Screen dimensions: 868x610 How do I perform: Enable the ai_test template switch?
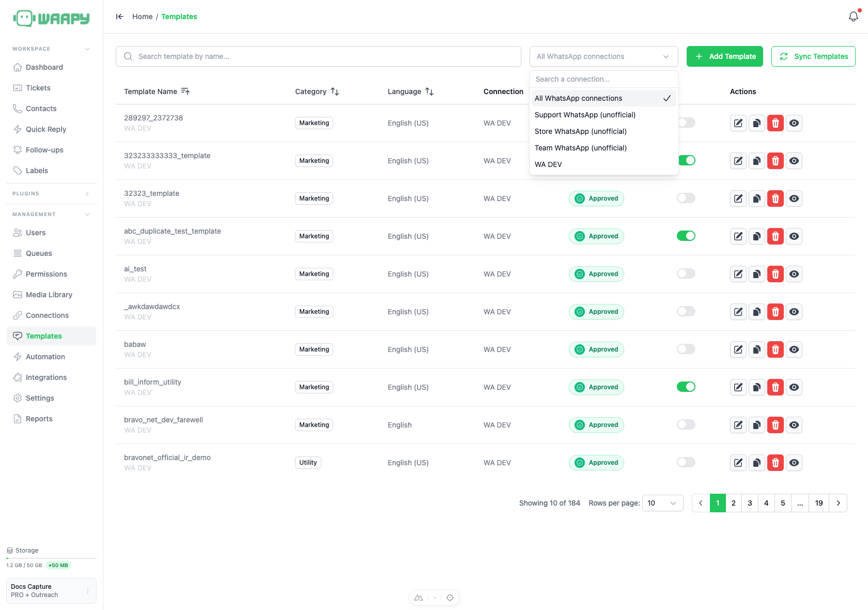pos(686,273)
